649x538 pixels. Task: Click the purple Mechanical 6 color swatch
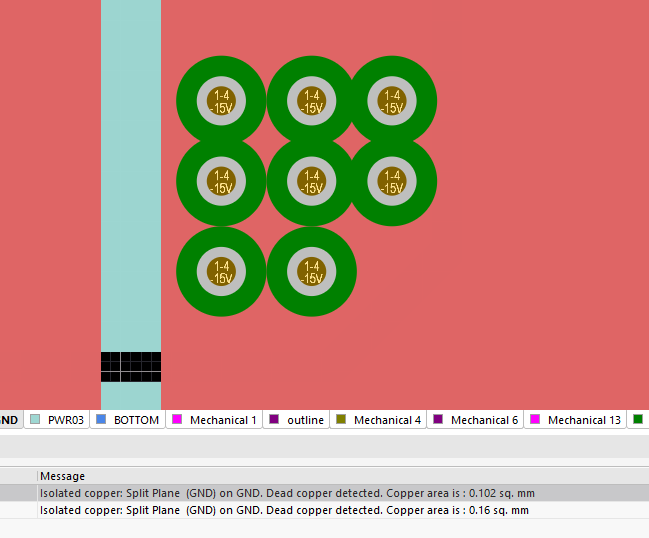tap(438, 419)
